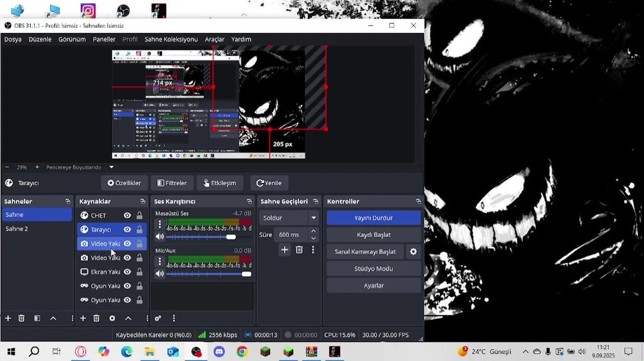644x361 pixels.
Task: Hide the Tarayıcı source
Action: pos(127,230)
